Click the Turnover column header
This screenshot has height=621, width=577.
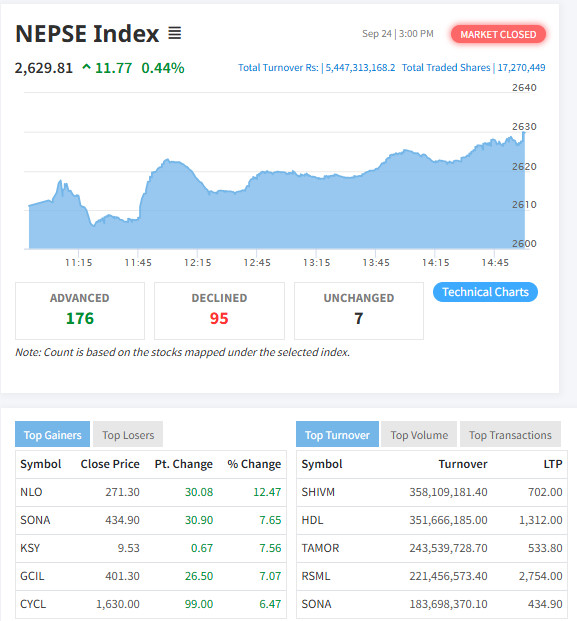[x=463, y=464]
